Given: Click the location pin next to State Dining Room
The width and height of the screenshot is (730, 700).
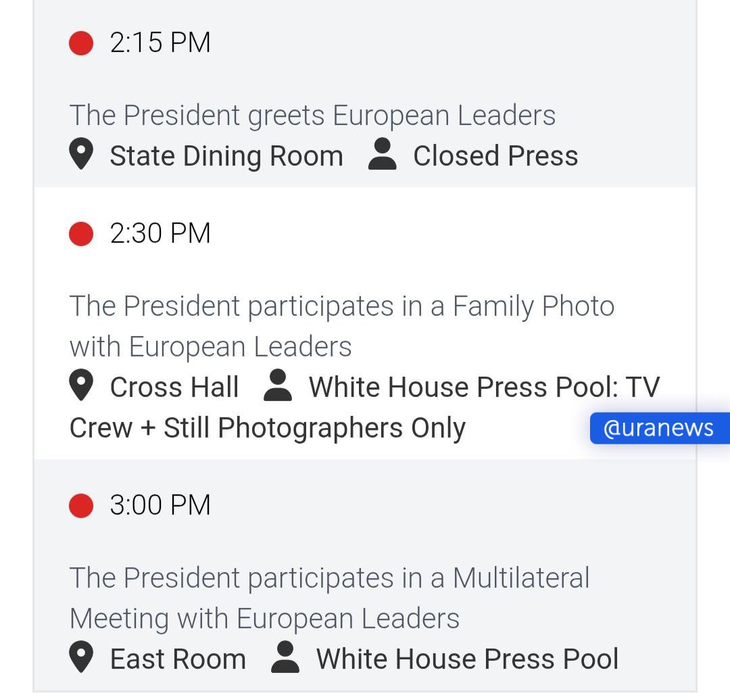Looking at the screenshot, I should click(x=81, y=154).
